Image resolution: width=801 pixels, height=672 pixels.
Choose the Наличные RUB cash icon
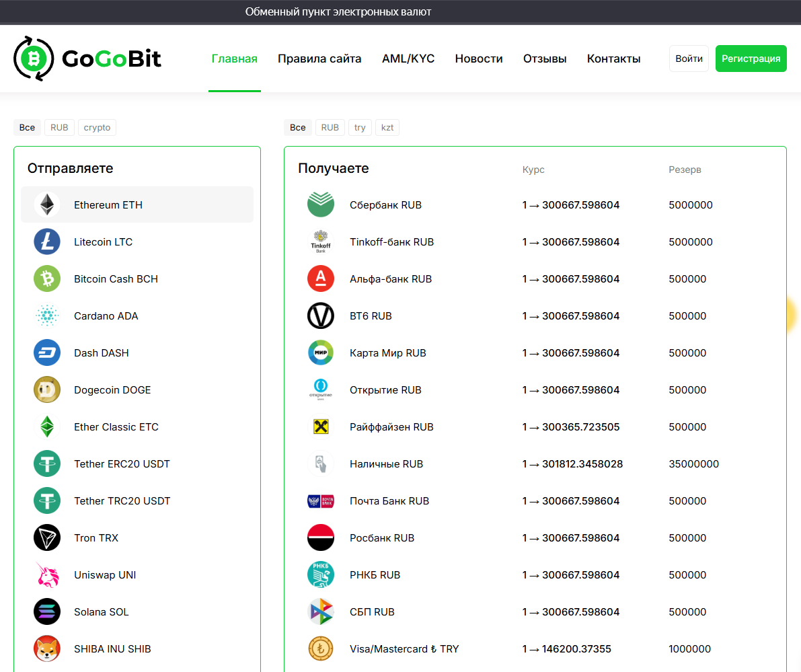pos(321,463)
